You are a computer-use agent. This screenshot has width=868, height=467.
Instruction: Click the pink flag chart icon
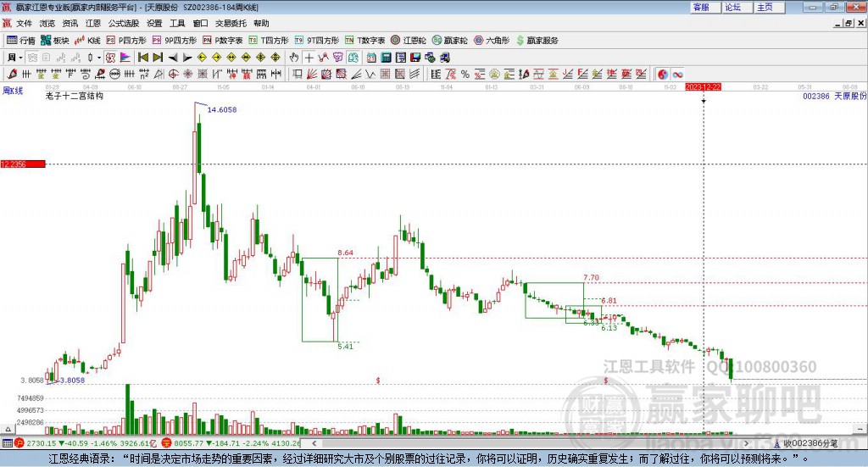coord(125,58)
